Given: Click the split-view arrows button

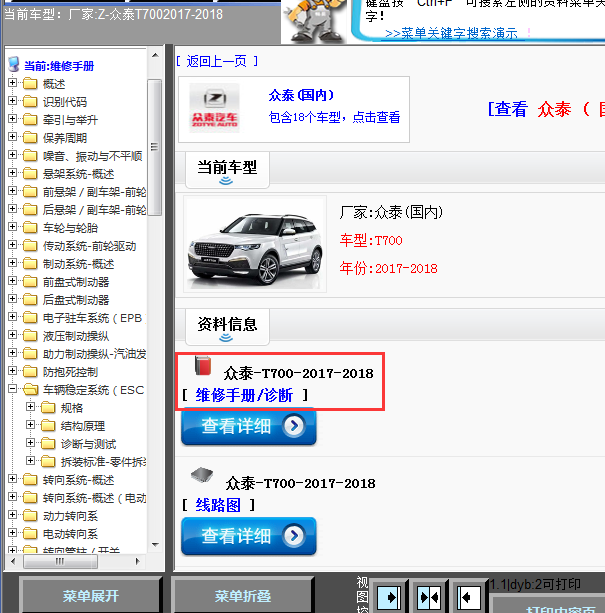Looking at the screenshot, I should (429, 597).
